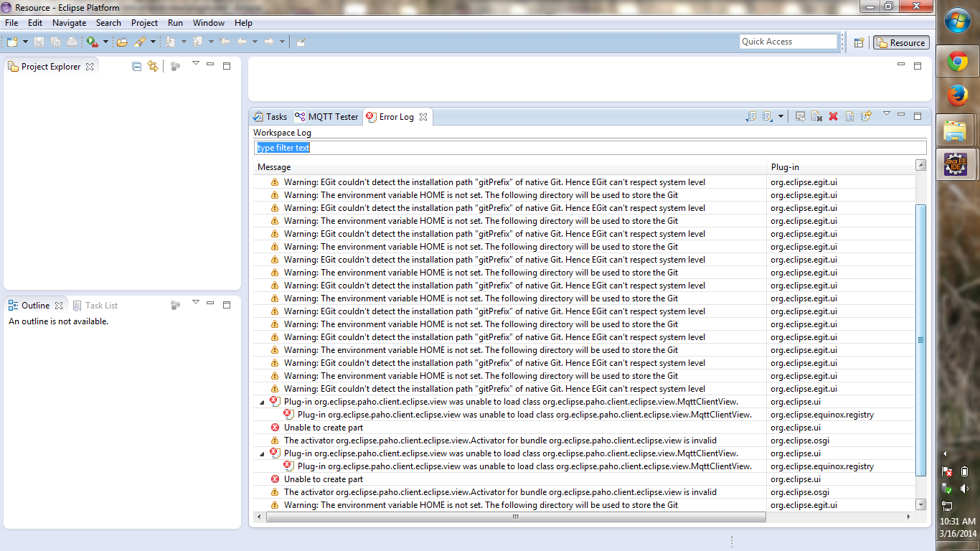Click the Back navigation arrow icon
The image size is (980, 551).
(x=242, y=42)
